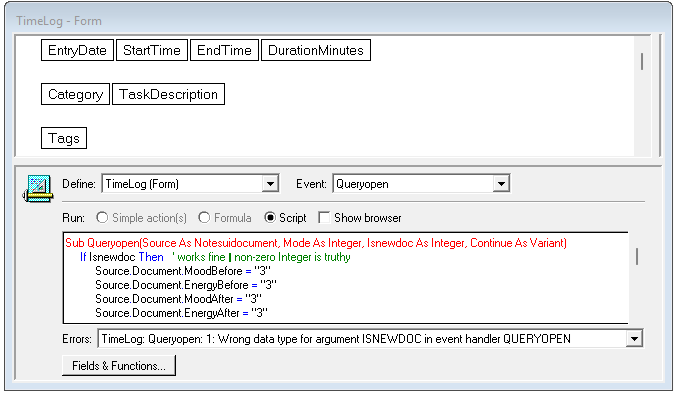The image size is (674, 396).
Task: Expand the Errors dropdown list
Action: click(634, 339)
